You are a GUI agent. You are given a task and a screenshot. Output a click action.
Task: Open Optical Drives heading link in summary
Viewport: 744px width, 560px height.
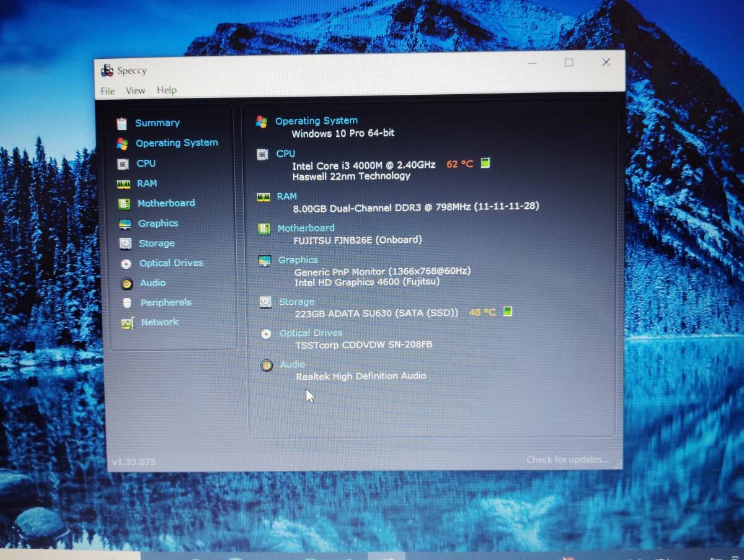pos(311,333)
